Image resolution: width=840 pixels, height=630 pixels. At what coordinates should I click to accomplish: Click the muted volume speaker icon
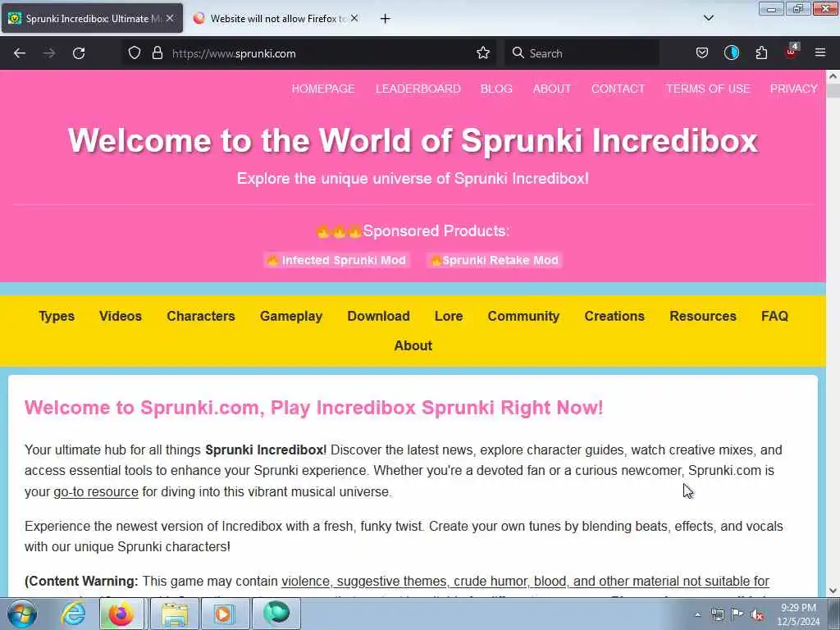click(x=757, y=615)
